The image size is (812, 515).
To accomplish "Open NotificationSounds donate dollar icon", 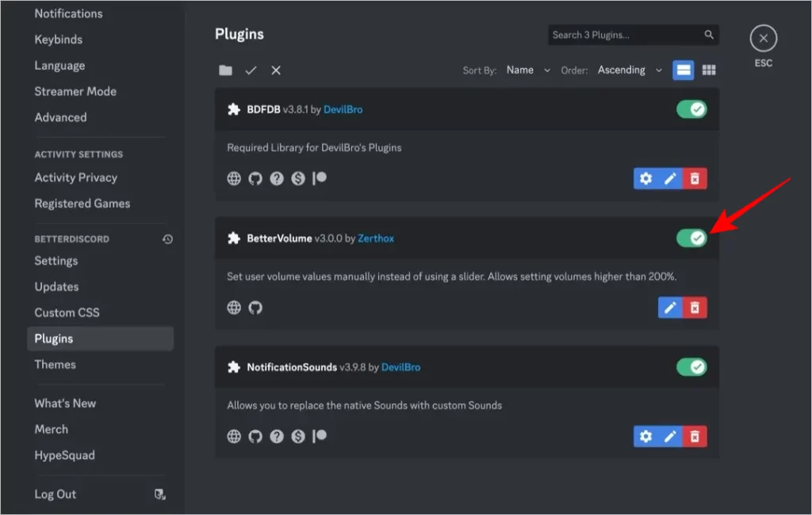I will (x=298, y=437).
